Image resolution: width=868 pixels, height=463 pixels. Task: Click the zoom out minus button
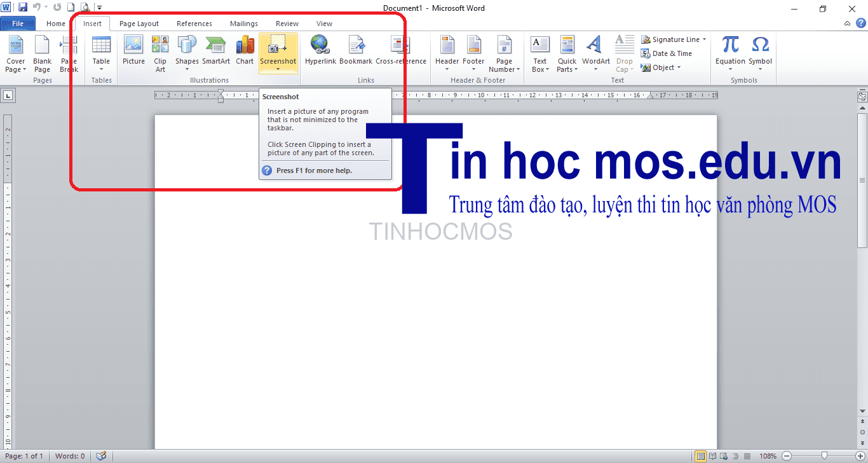pyautogui.click(x=787, y=456)
